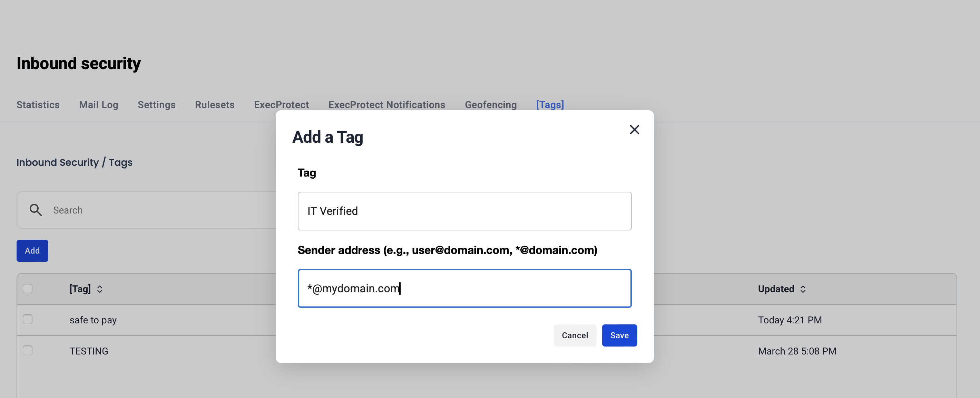The width and height of the screenshot is (980, 398).
Task: Open the Statistics tab
Action: [x=38, y=105]
